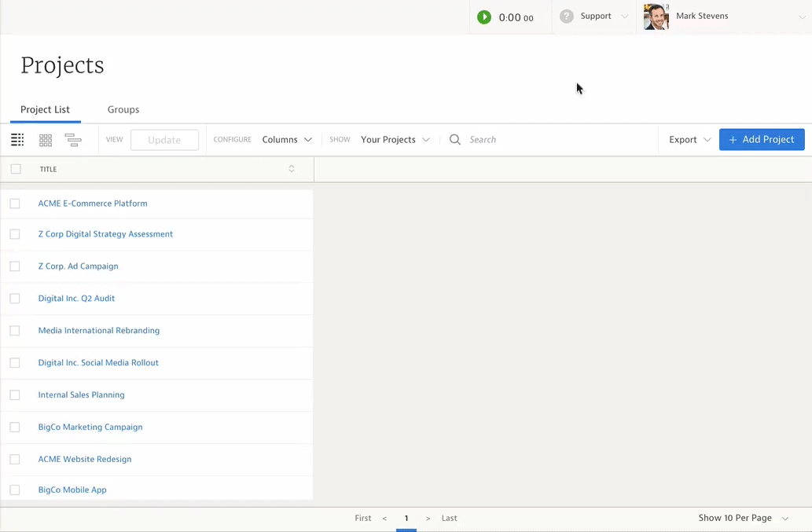Switch to the Groups tab
The width and height of the screenshot is (812, 532).
[x=123, y=110]
